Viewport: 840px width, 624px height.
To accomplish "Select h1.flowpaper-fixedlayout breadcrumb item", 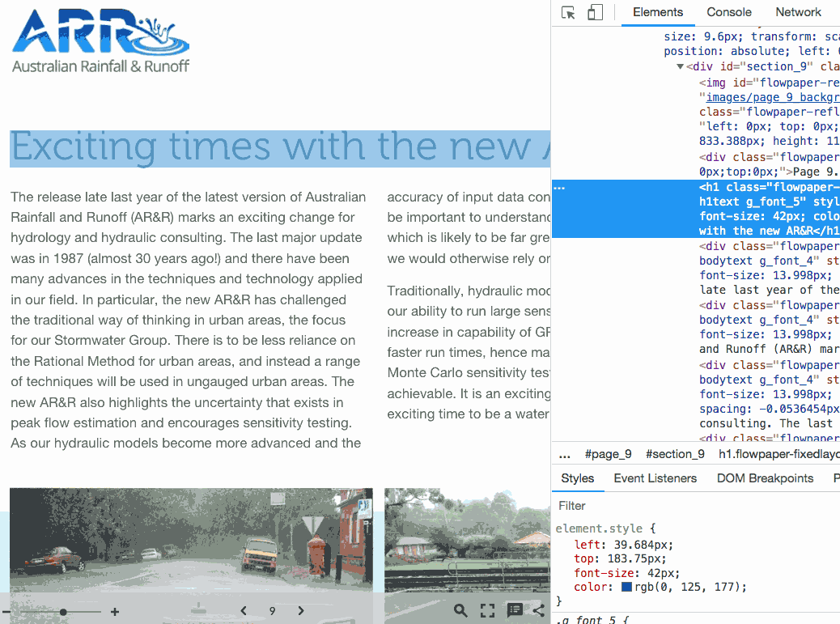I will (x=779, y=454).
